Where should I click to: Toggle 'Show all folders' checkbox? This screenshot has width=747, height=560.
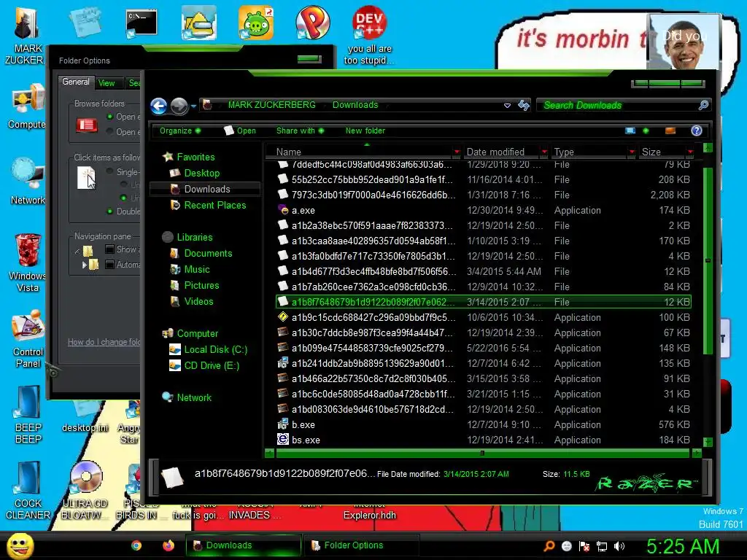(x=109, y=249)
